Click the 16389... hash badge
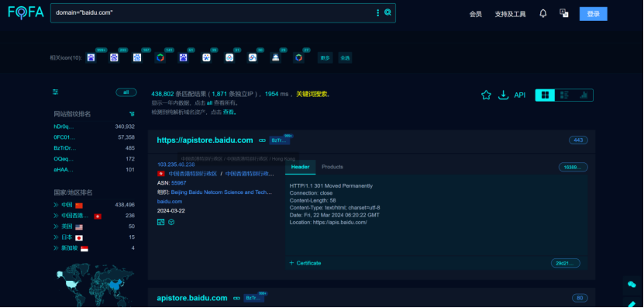This screenshot has width=644, height=308. click(573, 167)
